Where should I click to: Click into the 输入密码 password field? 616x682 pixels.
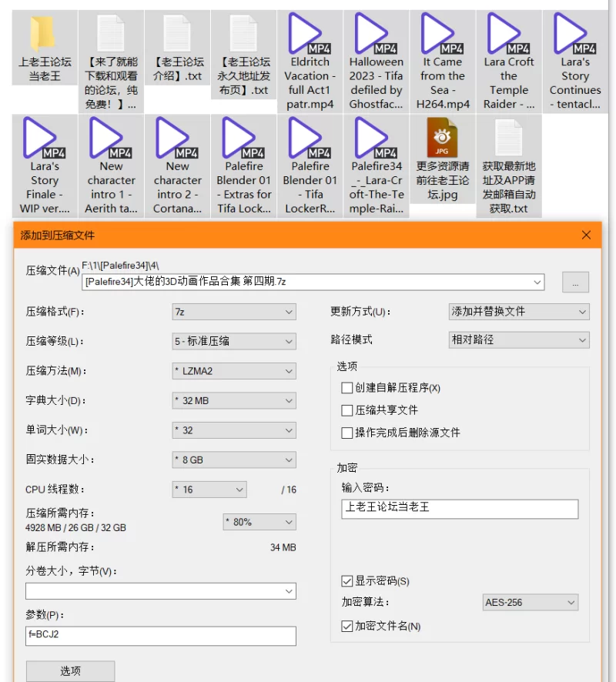(x=459, y=509)
